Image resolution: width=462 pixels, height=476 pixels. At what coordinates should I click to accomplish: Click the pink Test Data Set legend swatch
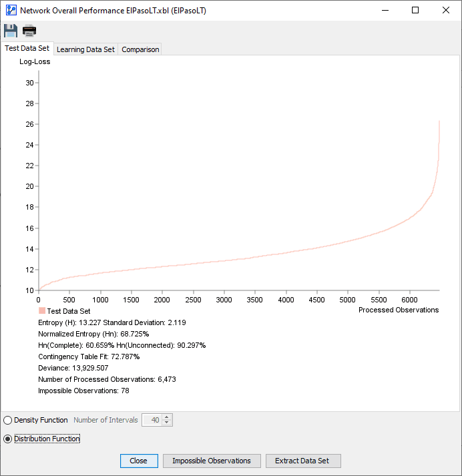42,310
